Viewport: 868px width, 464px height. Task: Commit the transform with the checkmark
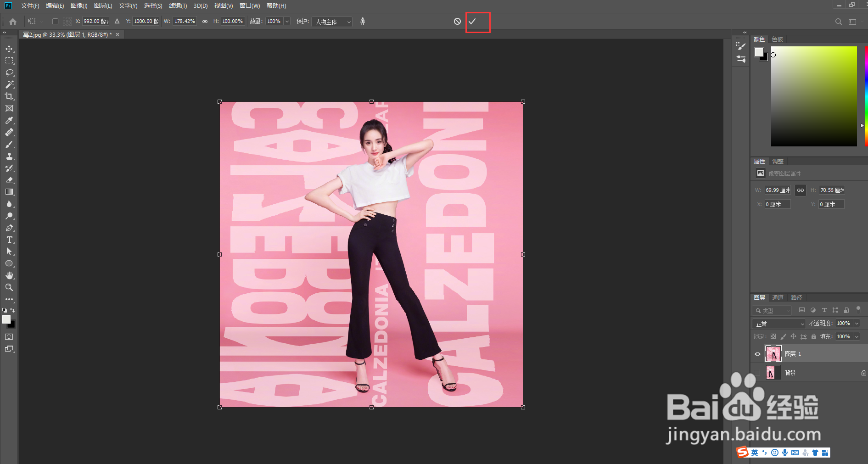(x=472, y=22)
